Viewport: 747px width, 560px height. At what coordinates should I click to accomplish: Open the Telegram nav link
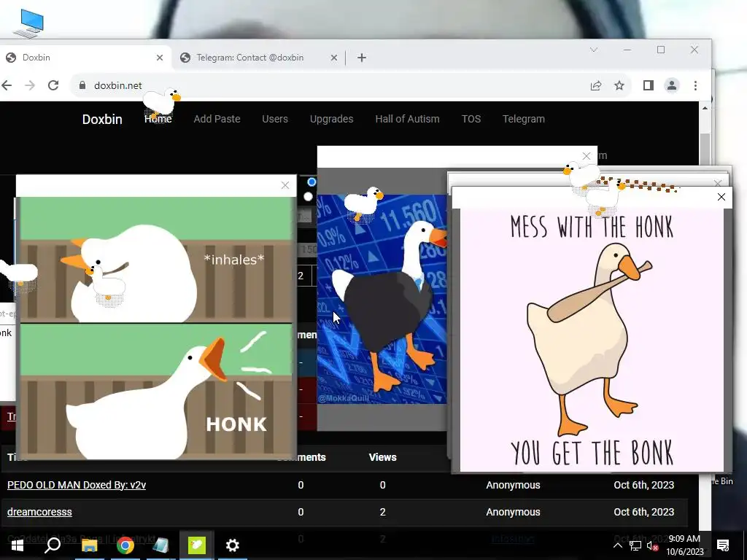(x=524, y=119)
